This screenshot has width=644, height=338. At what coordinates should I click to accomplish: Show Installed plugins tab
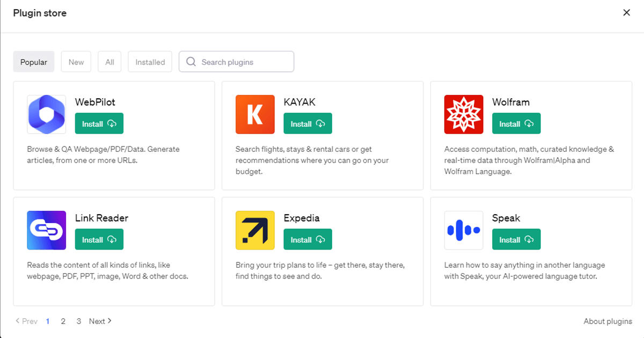[150, 62]
